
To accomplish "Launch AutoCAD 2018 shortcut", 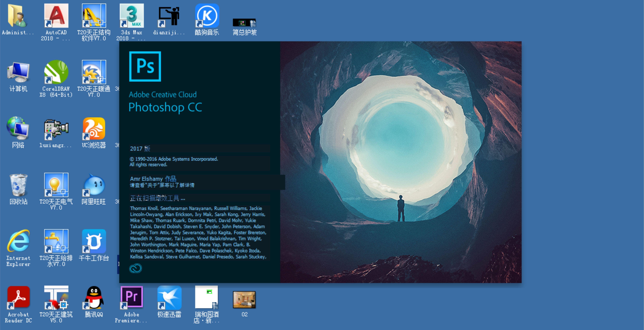I will 56,15.
